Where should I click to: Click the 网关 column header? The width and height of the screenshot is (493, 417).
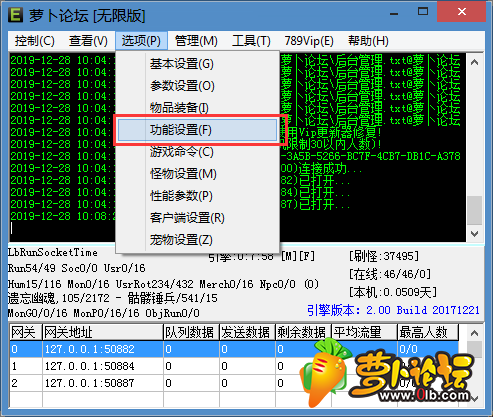[x=26, y=332]
